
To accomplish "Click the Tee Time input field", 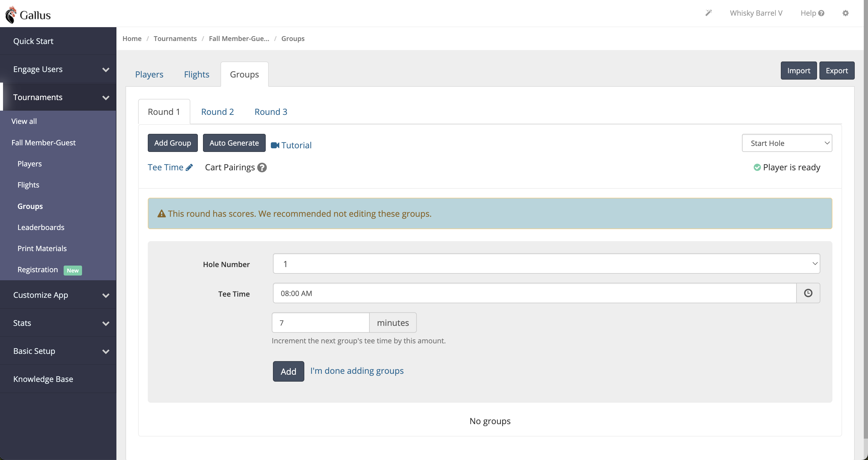I will tap(535, 293).
